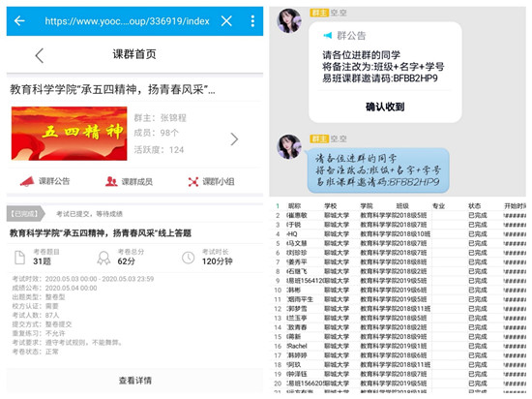
Task: Click the URL address text field
Action: tap(128, 21)
